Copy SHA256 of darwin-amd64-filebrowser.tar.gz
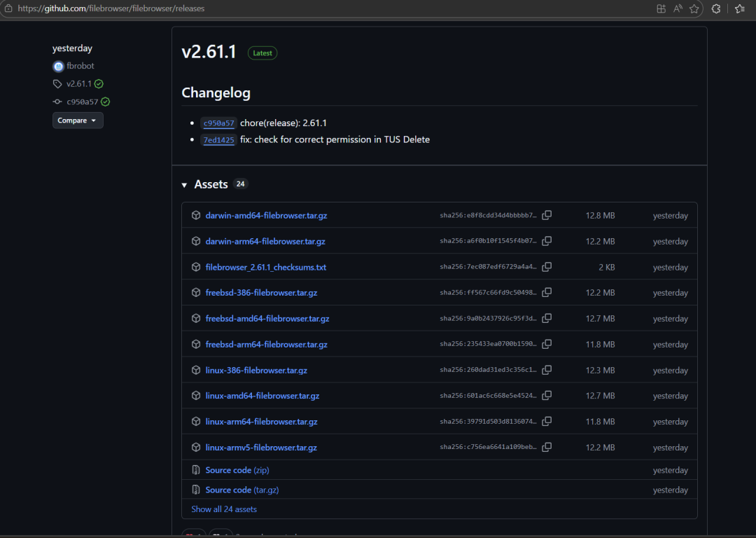 click(x=547, y=215)
